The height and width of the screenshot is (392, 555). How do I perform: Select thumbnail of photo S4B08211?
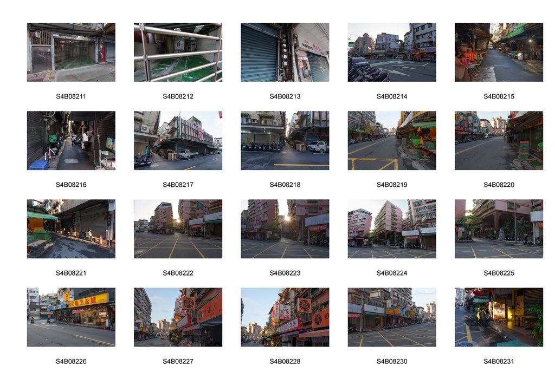point(71,53)
